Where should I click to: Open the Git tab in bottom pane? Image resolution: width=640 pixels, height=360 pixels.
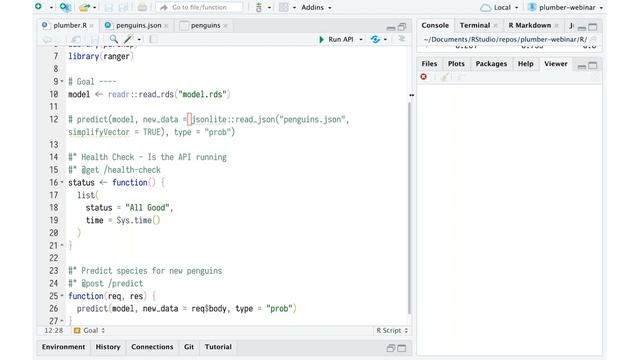(189, 347)
